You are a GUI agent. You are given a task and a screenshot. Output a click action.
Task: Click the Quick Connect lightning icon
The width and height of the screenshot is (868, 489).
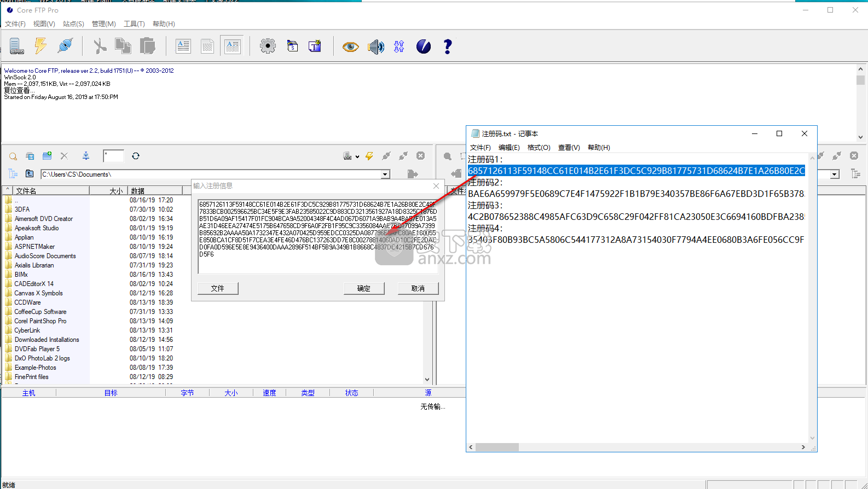[40, 46]
